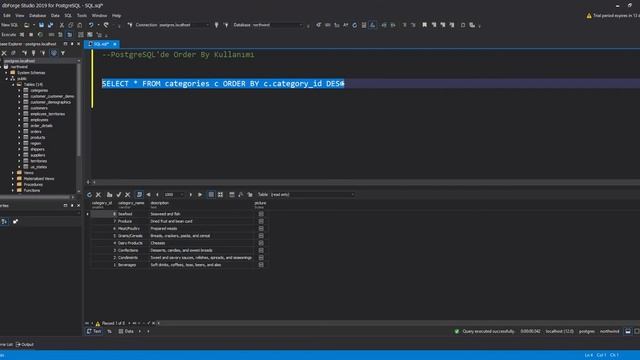Open the View menu
Image resolution: width=640 pixels, height=360 pixels.
click(x=20, y=16)
